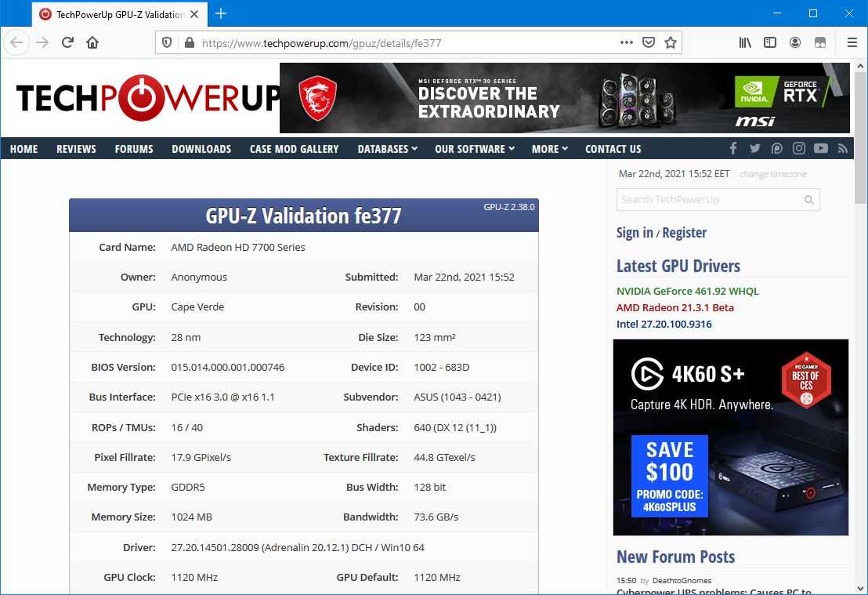Image resolution: width=868 pixels, height=595 pixels.
Task: Go to the Home nav item
Action: (x=24, y=149)
